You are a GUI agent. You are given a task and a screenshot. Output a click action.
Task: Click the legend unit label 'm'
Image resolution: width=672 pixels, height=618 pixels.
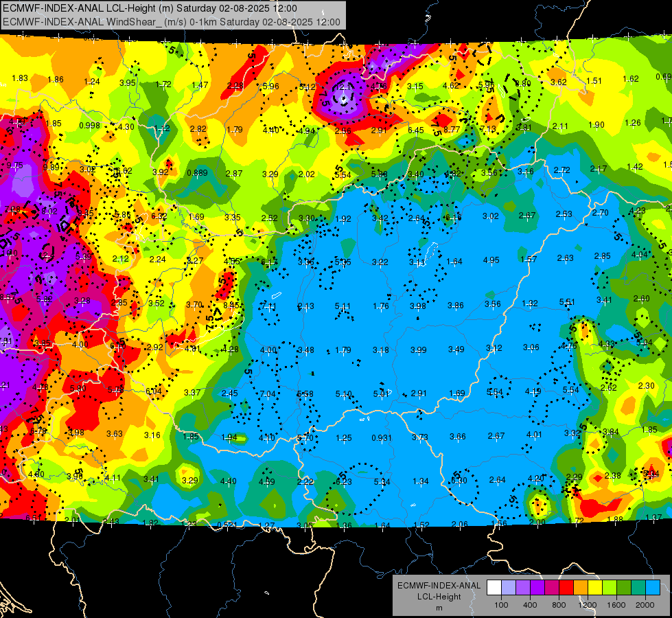click(439, 608)
